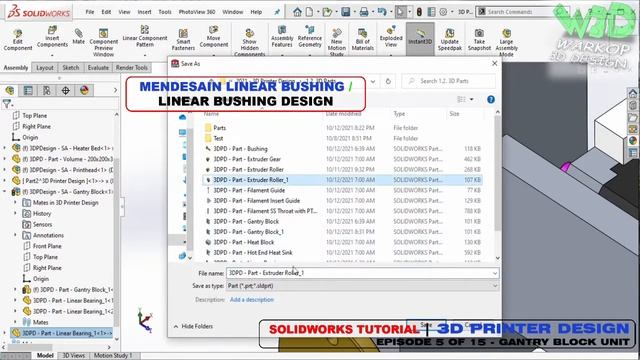Image resolution: width=640 pixels, height=360 pixels.
Task: Take Snapshot of the assembly
Action: [x=479, y=40]
